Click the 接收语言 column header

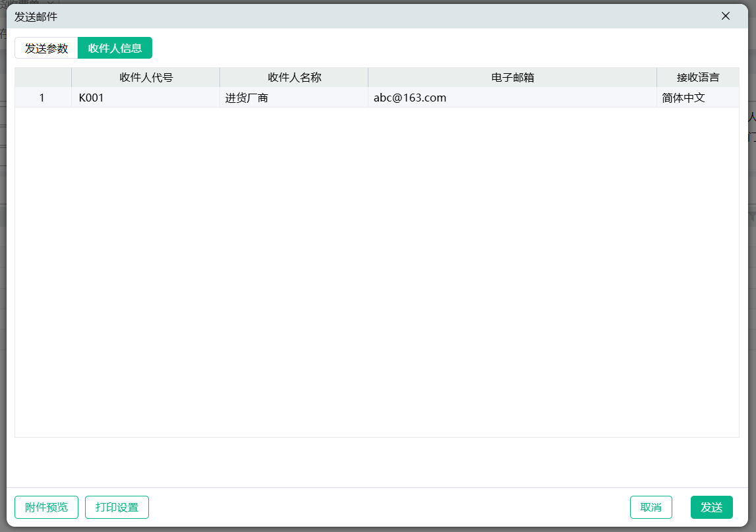697,77
